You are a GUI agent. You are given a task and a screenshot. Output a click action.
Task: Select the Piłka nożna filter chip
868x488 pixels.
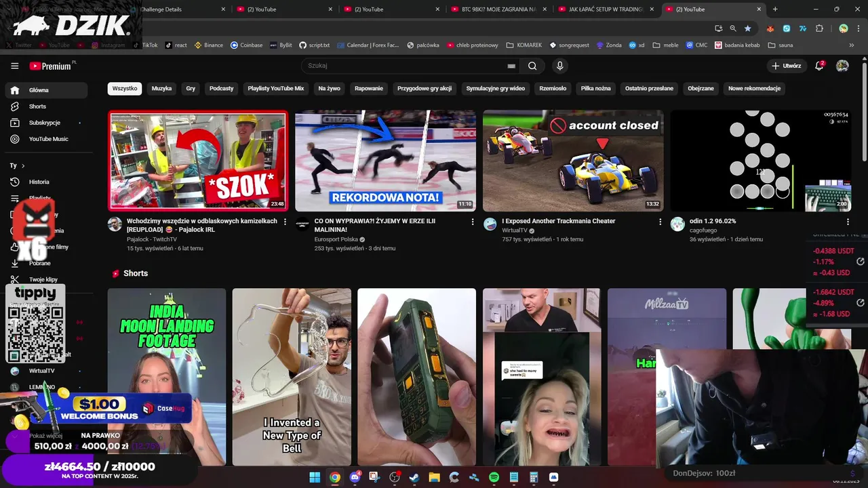point(595,89)
